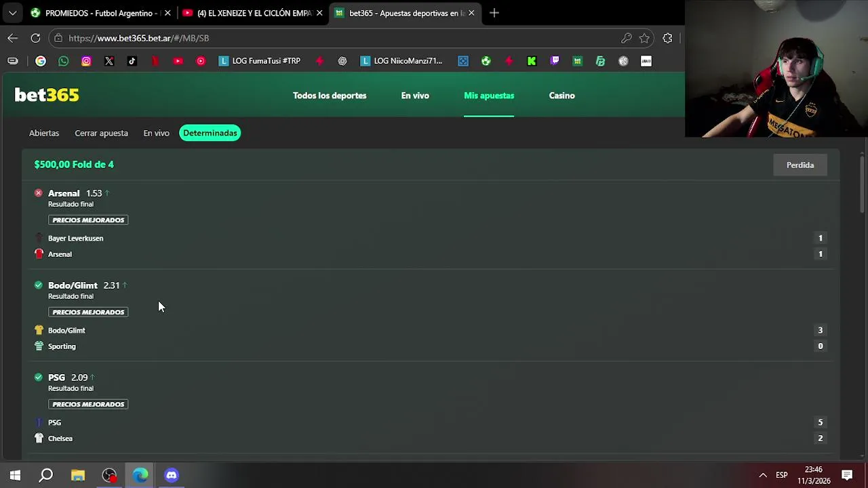The width and height of the screenshot is (868, 488).
Task: Click the Bodo/Glimt 2.31 selection title
Action: pyautogui.click(x=83, y=285)
